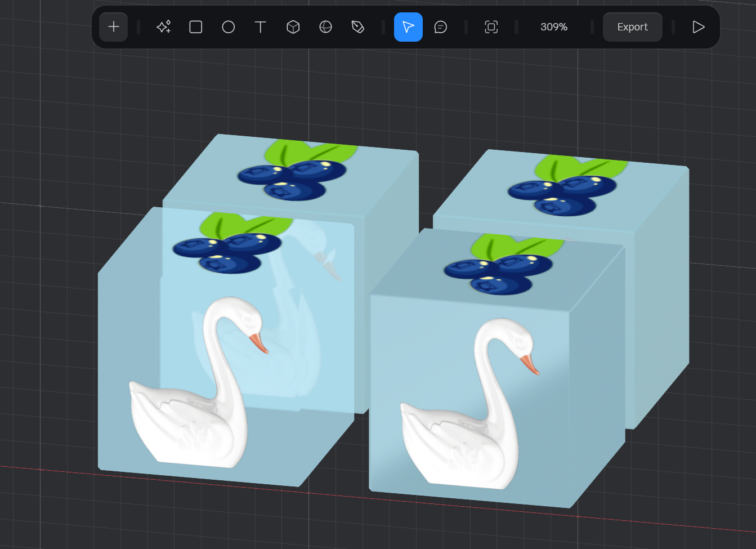Select the Rectangle shape tool
The image size is (756, 549).
[x=196, y=27]
